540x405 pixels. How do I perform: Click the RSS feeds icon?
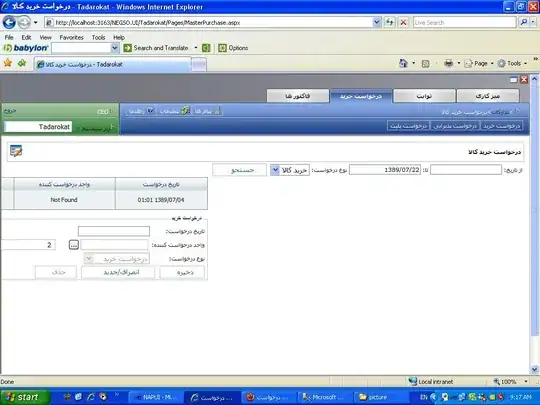(426, 64)
